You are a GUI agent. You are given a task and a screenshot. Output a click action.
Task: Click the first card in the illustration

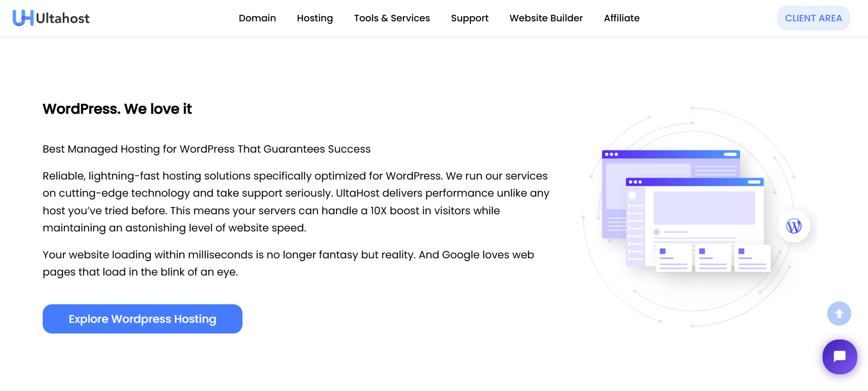click(674, 258)
